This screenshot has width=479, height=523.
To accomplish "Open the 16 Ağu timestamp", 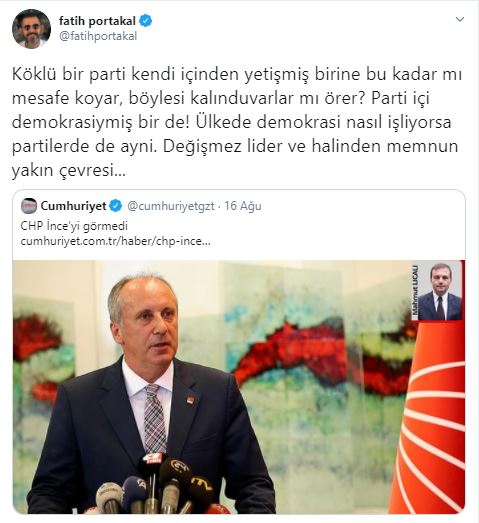I will pyautogui.click(x=243, y=206).
